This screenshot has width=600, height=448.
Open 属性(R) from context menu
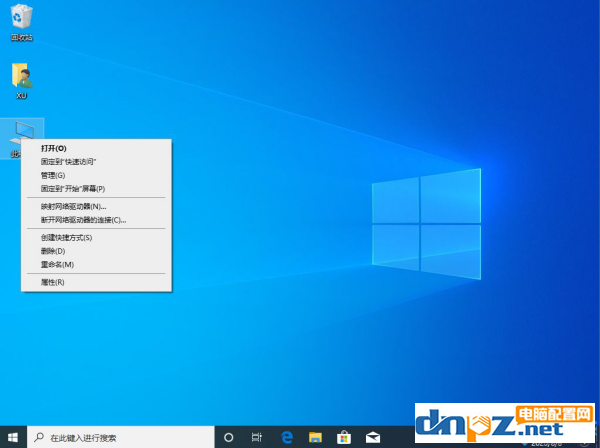coord(96,282)
